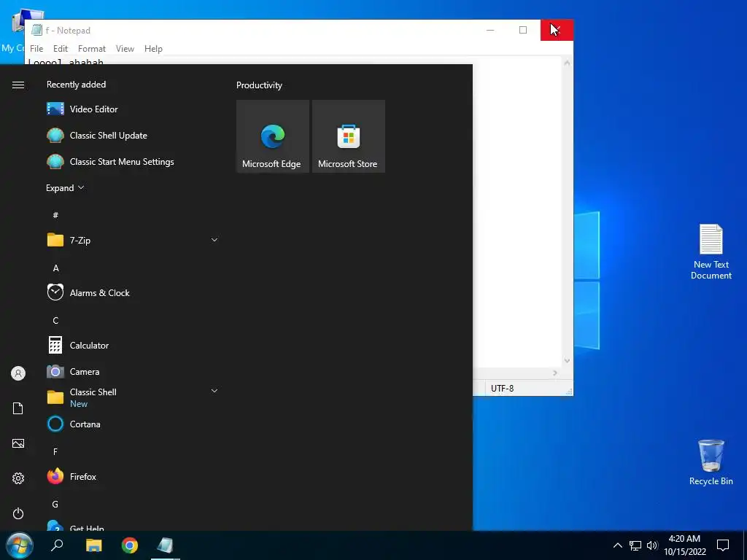747x560 pixels.
Task: Click Notepad's vertical scrollbar up arrow
Action: click(x=567, y=63)
